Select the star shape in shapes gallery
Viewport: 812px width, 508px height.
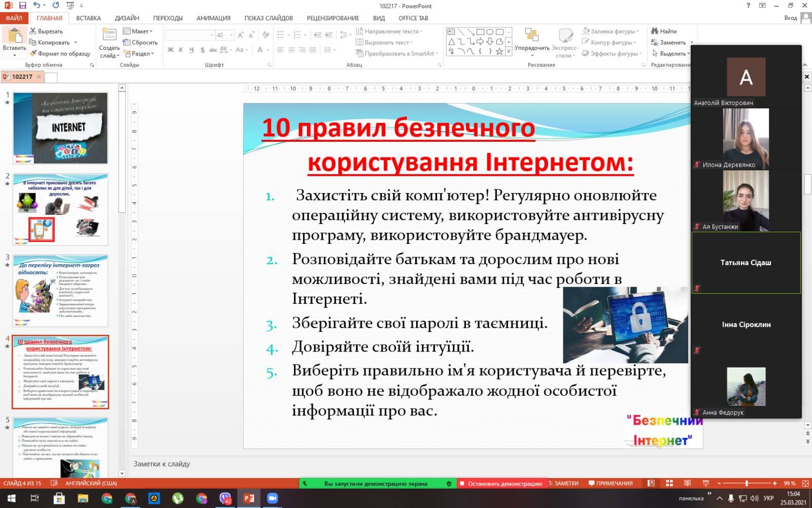(x=499, y=51)
